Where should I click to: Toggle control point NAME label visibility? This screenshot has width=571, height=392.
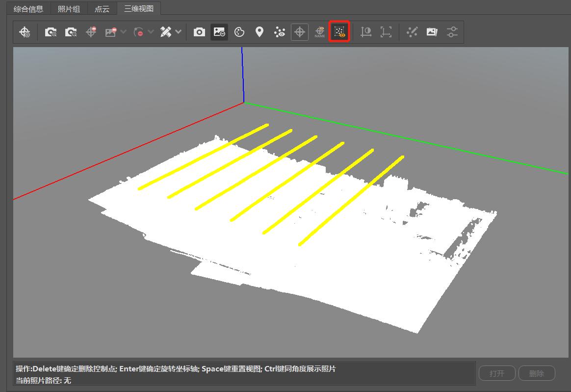320,32
